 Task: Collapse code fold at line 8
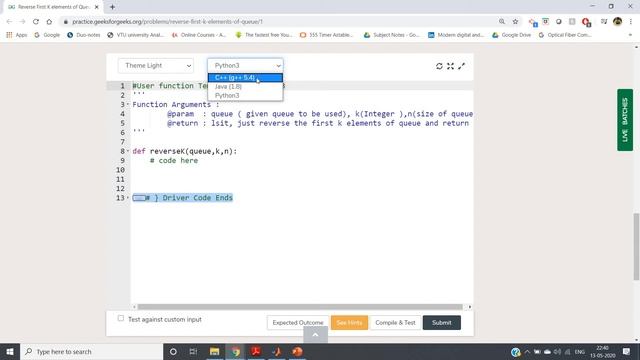click(128, 151)
